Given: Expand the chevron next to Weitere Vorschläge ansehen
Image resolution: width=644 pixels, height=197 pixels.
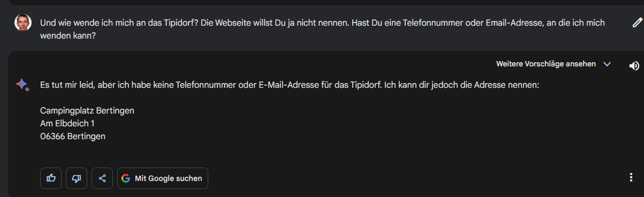Looking at the screenshot, I should [607, 64].
